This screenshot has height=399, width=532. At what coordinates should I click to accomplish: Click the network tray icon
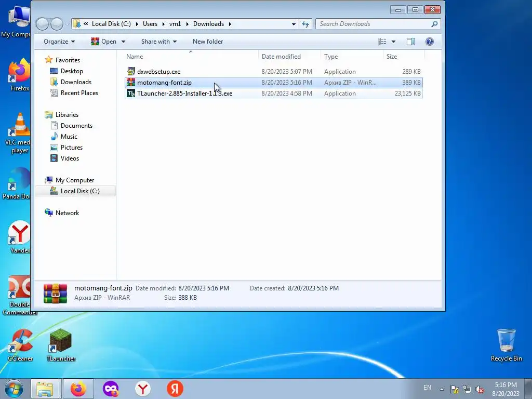click(x=467, y=389)
